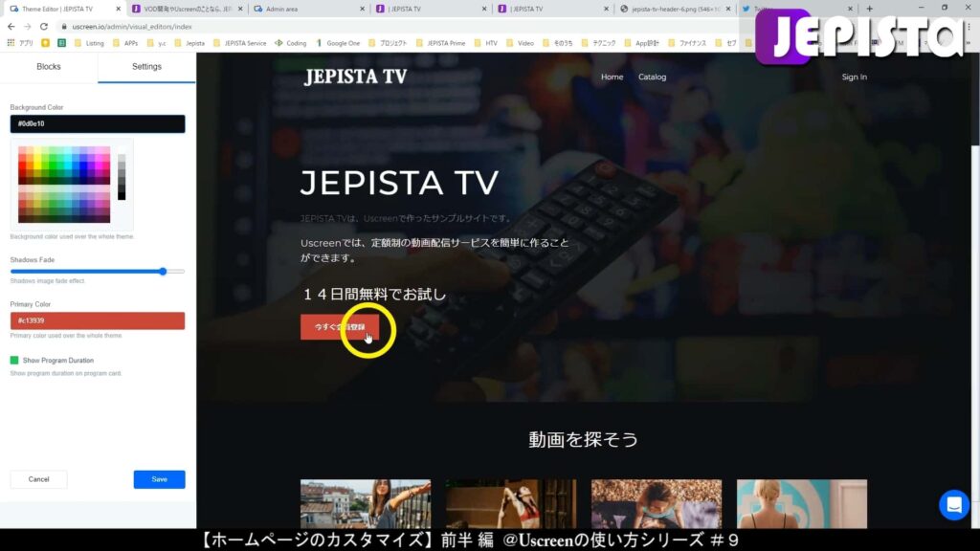This screenshot has height=551, width=980.
Task: Click the large JEPISTA TV hero title
Action: click(399, 183)
